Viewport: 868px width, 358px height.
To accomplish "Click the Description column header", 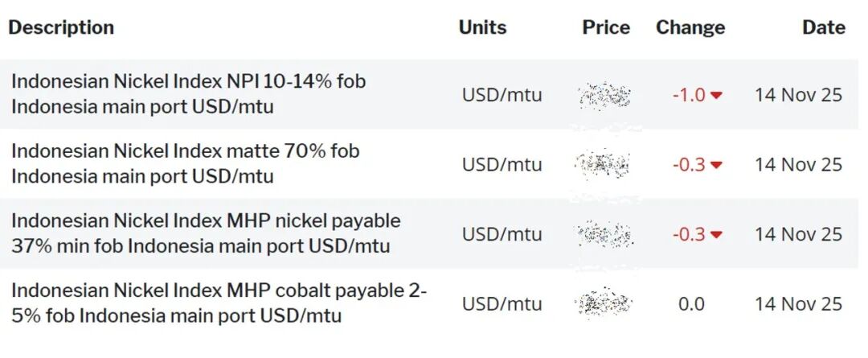I will [x=61, y=27].
